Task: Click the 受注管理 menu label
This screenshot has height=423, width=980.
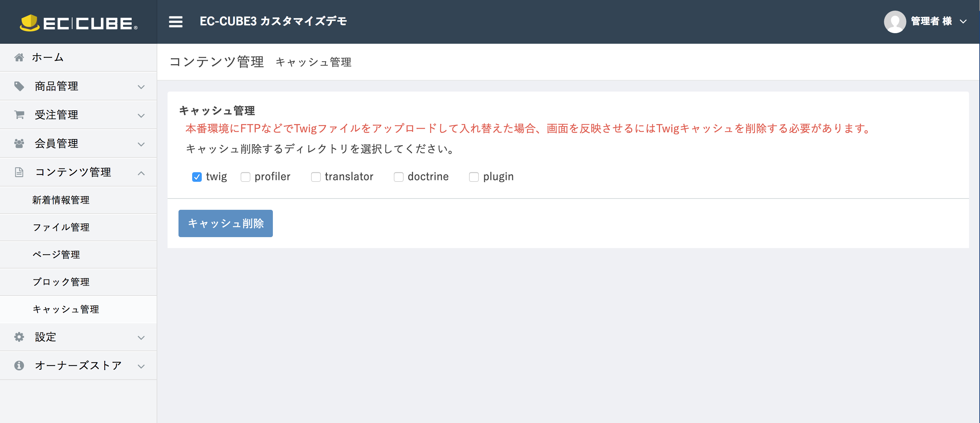Action: pos(56,115)
